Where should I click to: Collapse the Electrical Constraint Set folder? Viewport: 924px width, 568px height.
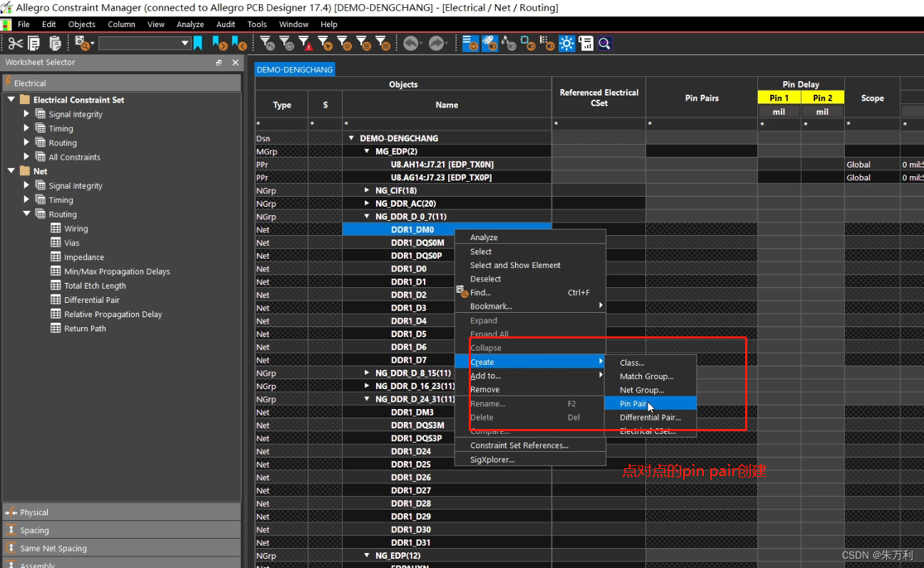point(11,100)
